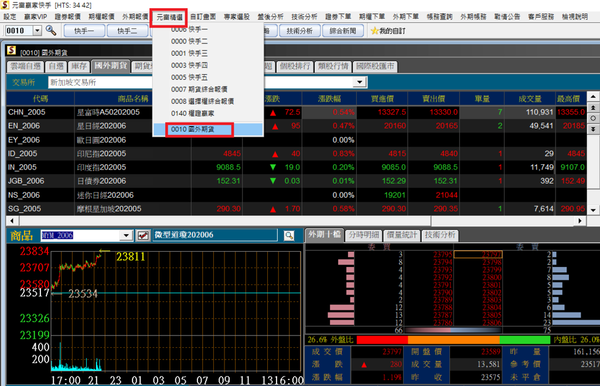Image resolution: width=600 pixels, height=386 pixels.
Task: Click the horizontal scrollbar right arrow under the quote table
Action: click(x=580, y=221)
